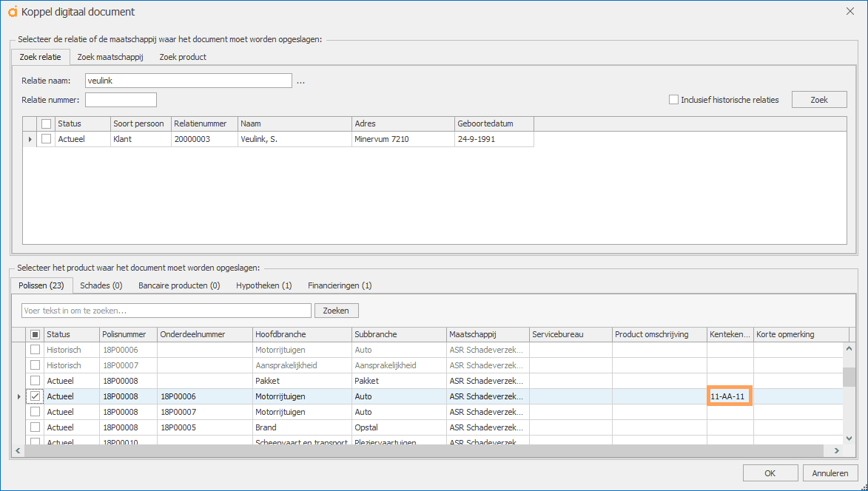868x491 pixels.
Task: Check the Historisch 18P00007 policy row
Action: (x=35, y=365)
